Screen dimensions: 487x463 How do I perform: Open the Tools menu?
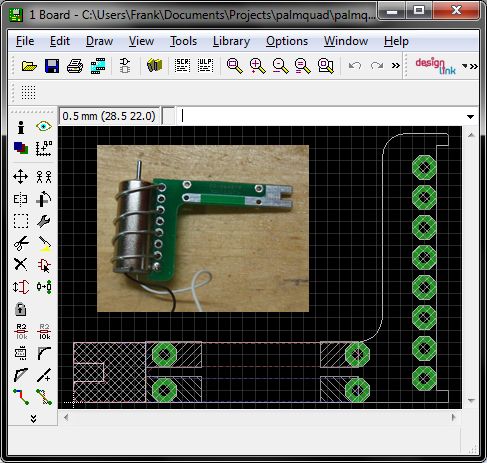point(183,41)
